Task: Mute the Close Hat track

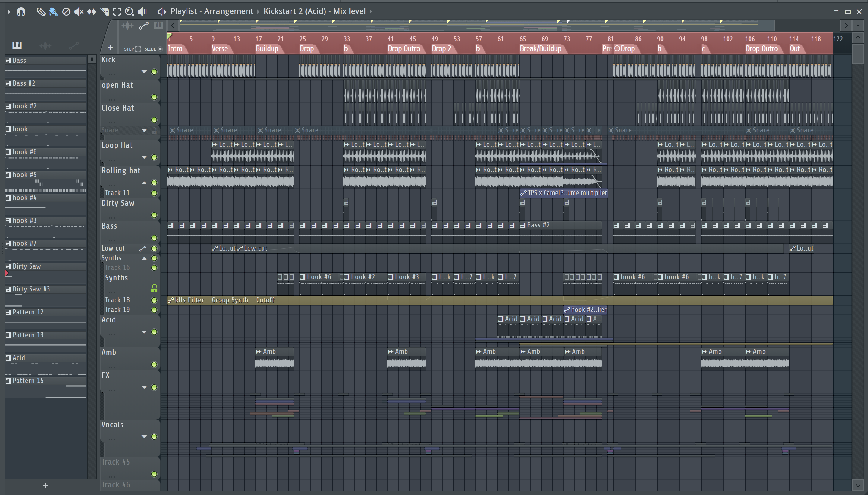Action: point(154,120)
